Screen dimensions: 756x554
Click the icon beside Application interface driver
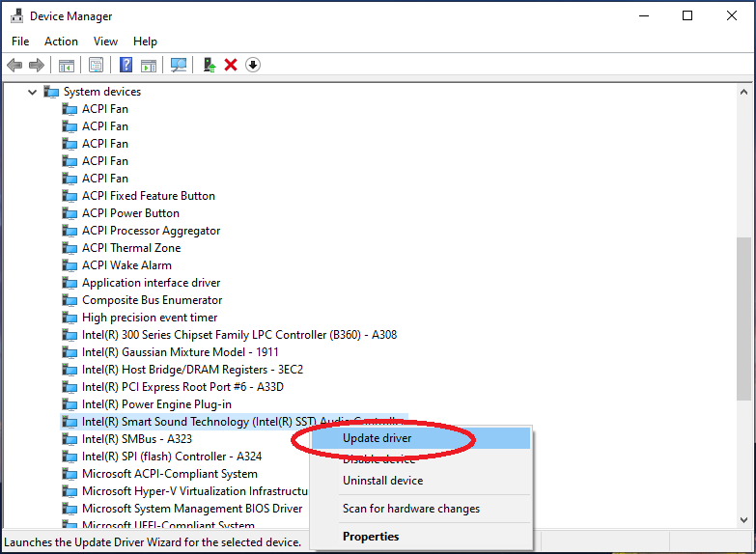click(x=70, y=283)
